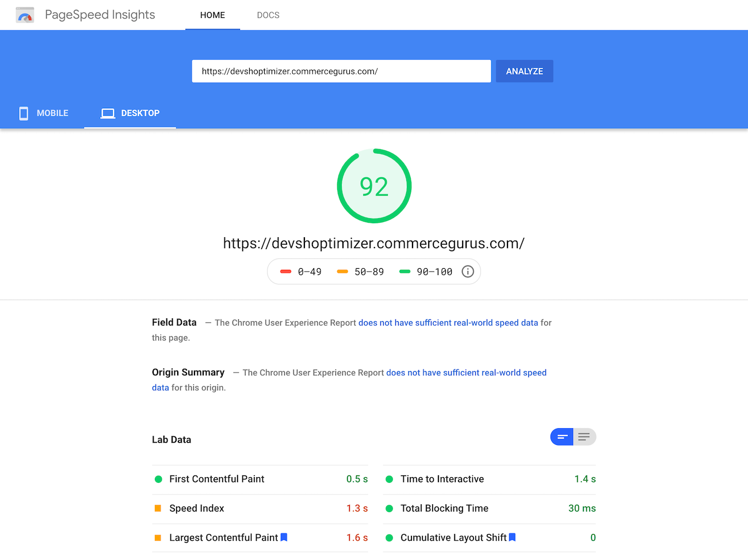The image size is (748, 560).
Task: Switch to the MOBILE results tab
Action: click(x=43, y=113)
